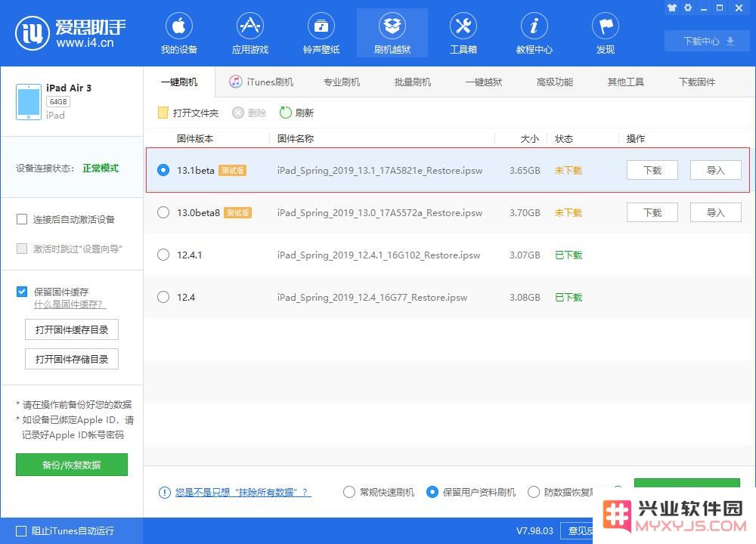Select 防数据恢复 radio option
Viewport: 756px width, 544px height.
click(x=533, y=492)
